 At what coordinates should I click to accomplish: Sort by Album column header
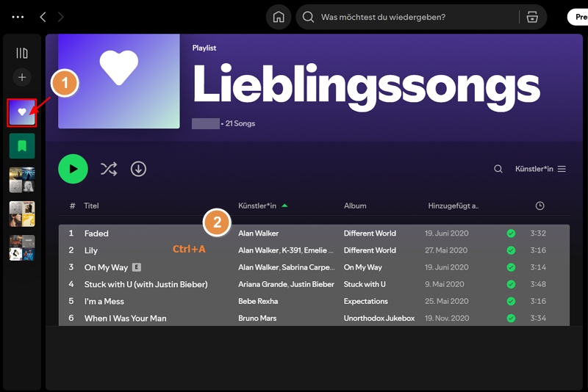355,206
